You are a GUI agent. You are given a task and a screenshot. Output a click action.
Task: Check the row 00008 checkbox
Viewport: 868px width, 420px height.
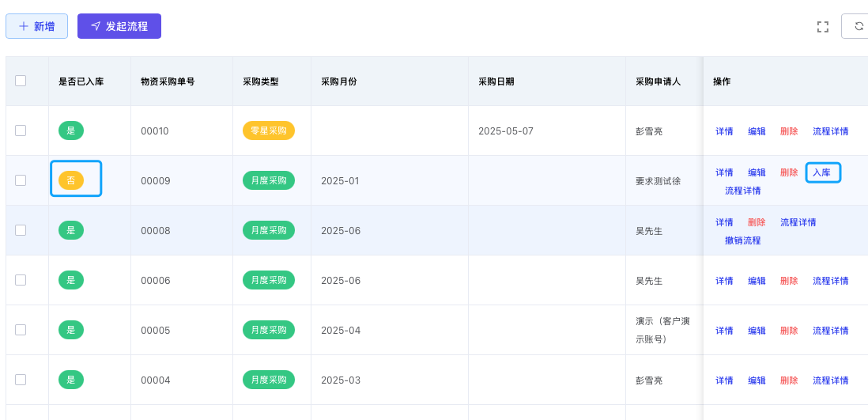coord(21,230)
